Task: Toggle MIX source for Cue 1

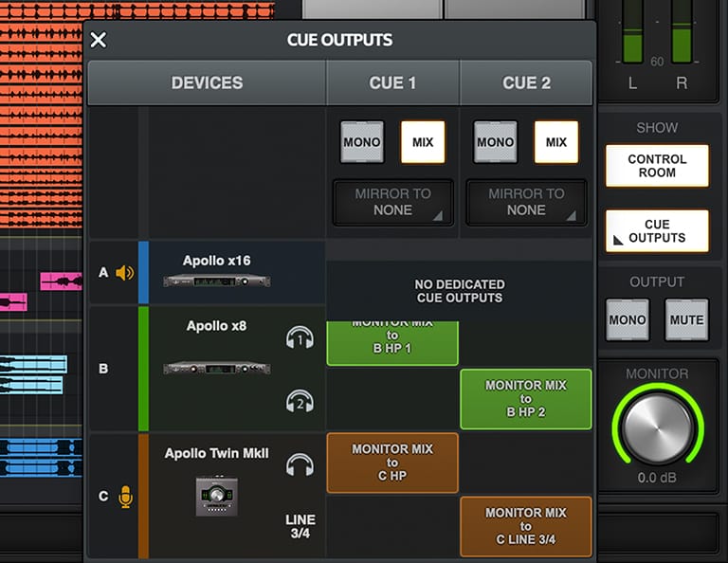Action: point(423,142)
